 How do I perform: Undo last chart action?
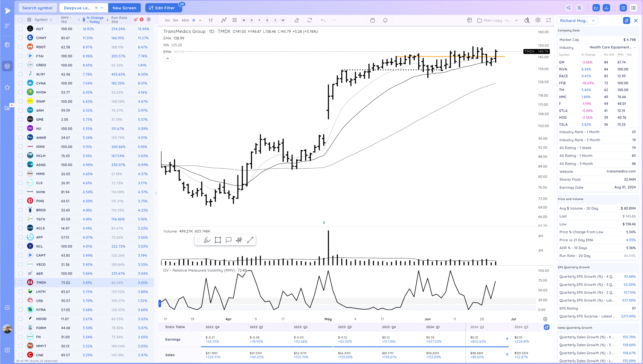click(323, 20)
